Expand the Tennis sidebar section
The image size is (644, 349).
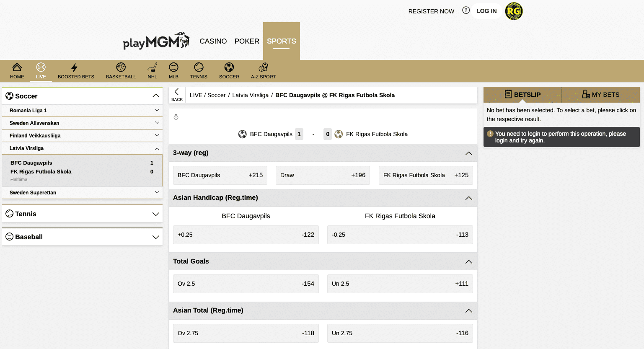[156, 214]
